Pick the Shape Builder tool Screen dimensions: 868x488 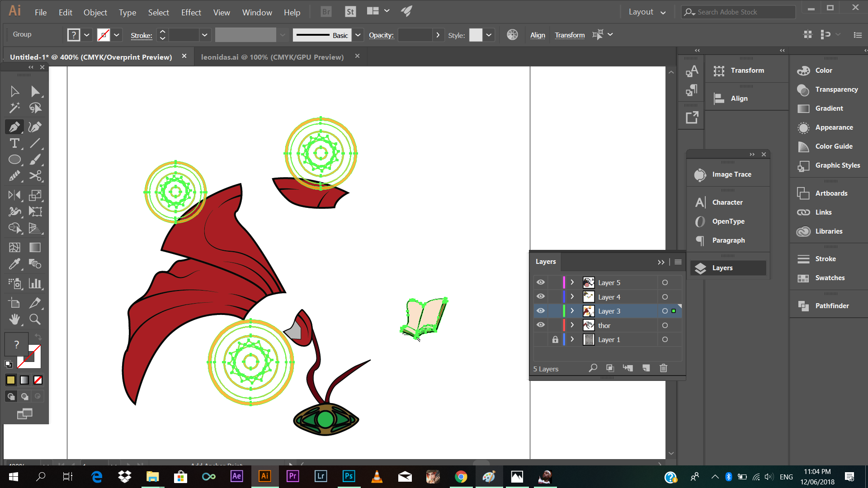(x=14, y=228)
